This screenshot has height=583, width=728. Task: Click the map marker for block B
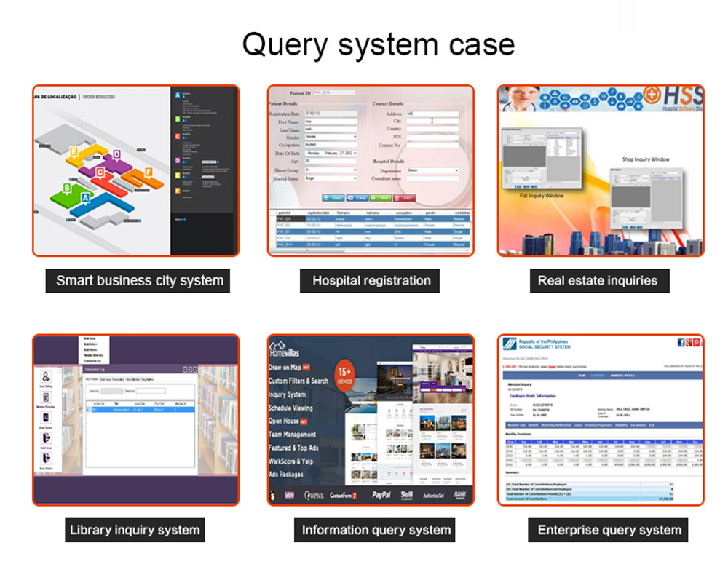pyautogui.click(x=67, y=188)
